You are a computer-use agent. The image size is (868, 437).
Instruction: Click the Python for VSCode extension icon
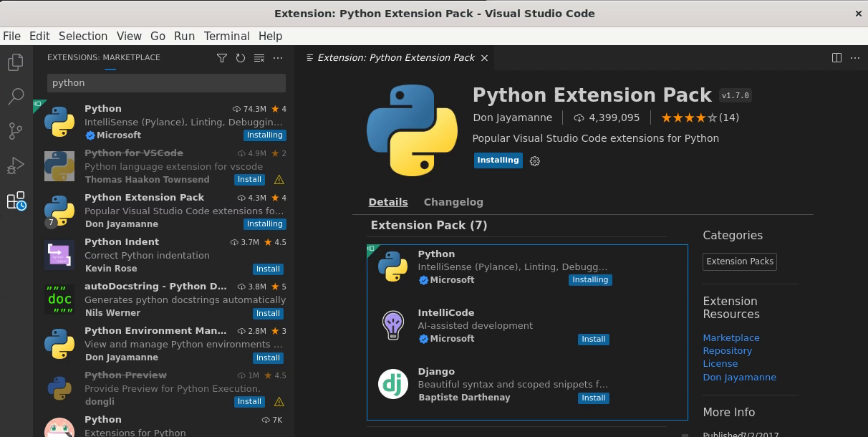tap(59, 166)
